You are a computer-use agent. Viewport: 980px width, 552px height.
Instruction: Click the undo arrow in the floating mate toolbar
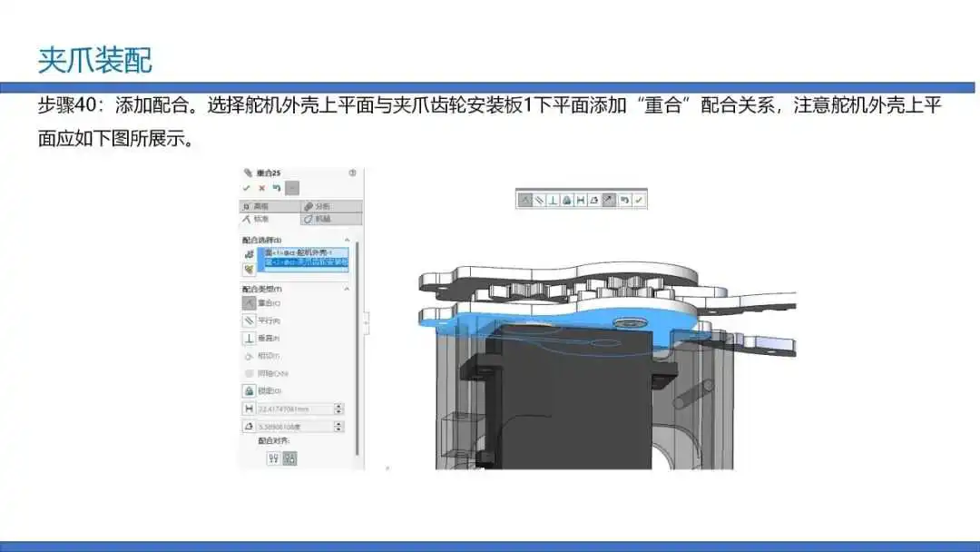(624, 200)
